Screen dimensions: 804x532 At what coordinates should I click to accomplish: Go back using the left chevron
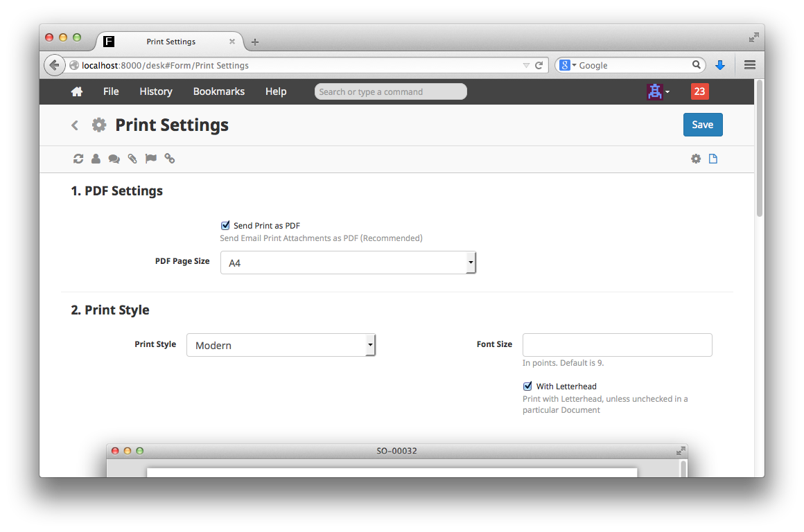click(x=75, y=125)
